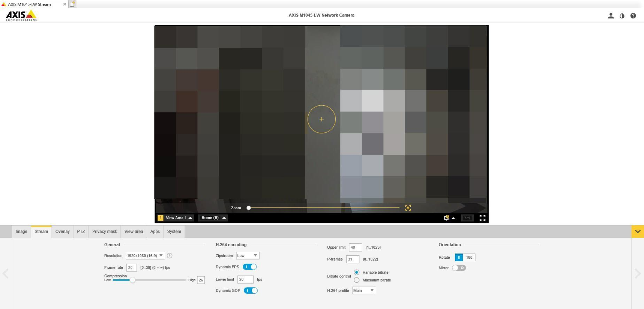Enable the Mirror toggle
This screenshot has height=309, width=644.
(459, 268)
